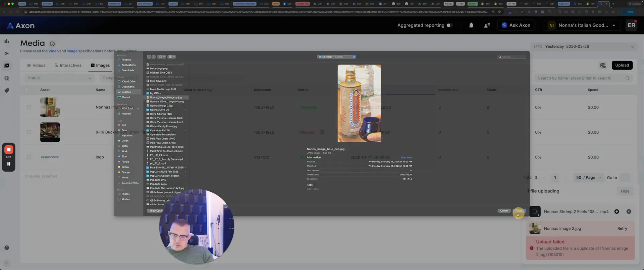
Task: Switch to the Videos tab
Action: point(36,65)
